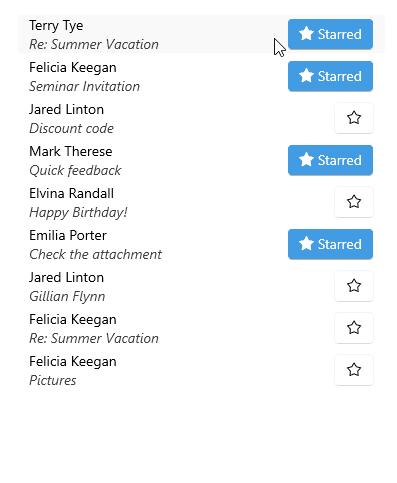Unstar Felicia Keegan's Seminar Invitation email
Viewport: 397px width, 483px height.
tap(330, 76)
